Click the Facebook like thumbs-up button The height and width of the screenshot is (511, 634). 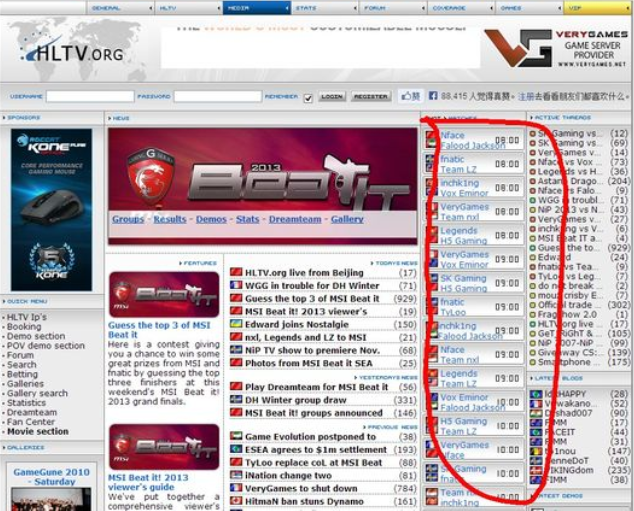tap(410, 96)
